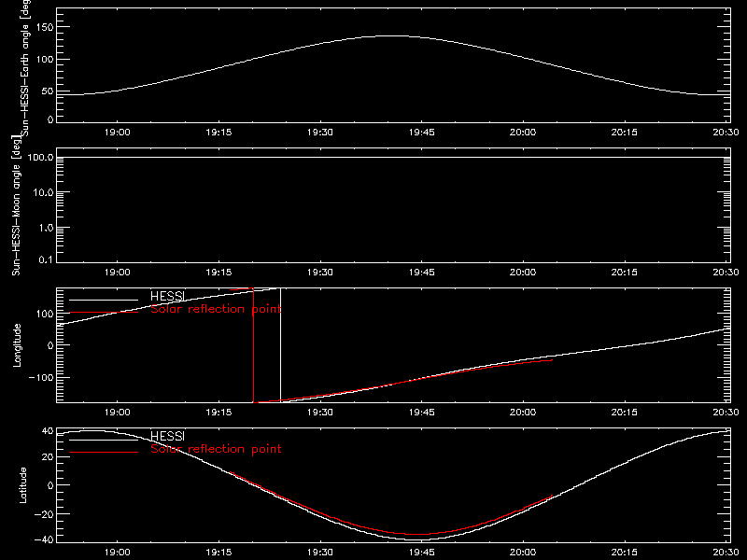Click 20:15 time label under Longitude plot
The width and height of the screenshot is (747, 560).
[x=625, y=413]
